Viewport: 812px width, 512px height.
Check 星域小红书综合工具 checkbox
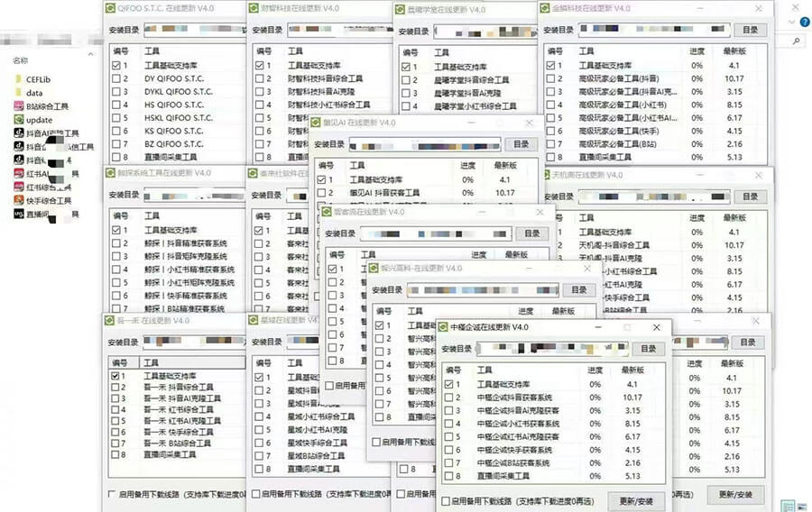pyautogui.click(x=259, y=416)
